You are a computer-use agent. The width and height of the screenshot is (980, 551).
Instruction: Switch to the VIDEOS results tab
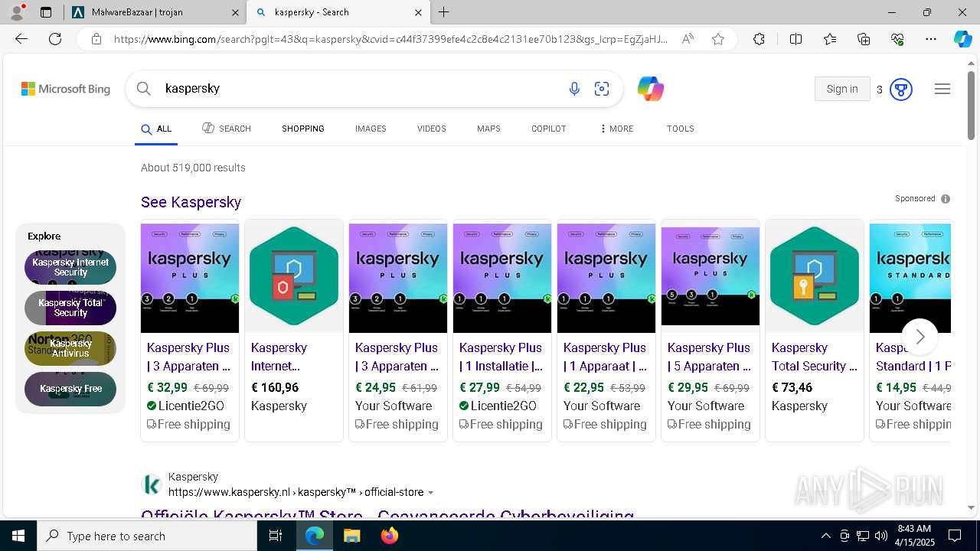pyautogui.click(x=432, y=129)
